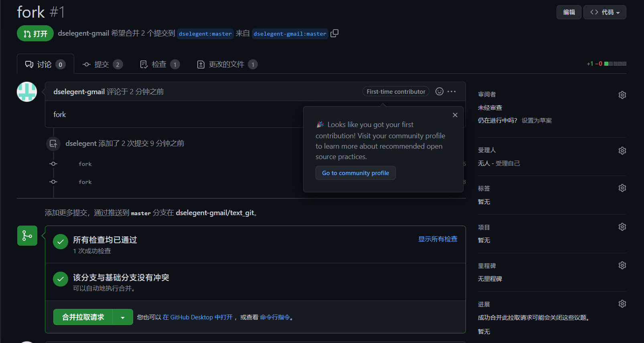Click Go to community profile button
Viewport: 644px width, 343px height.
[356, 173]
